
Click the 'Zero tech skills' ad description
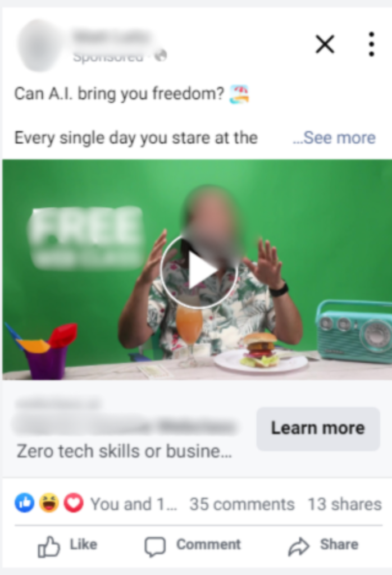124,451
